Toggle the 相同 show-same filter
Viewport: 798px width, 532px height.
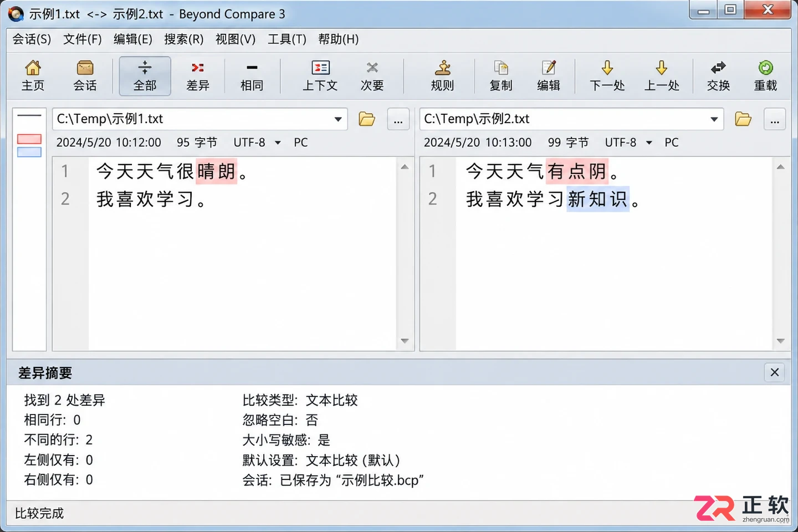[252, 76]
